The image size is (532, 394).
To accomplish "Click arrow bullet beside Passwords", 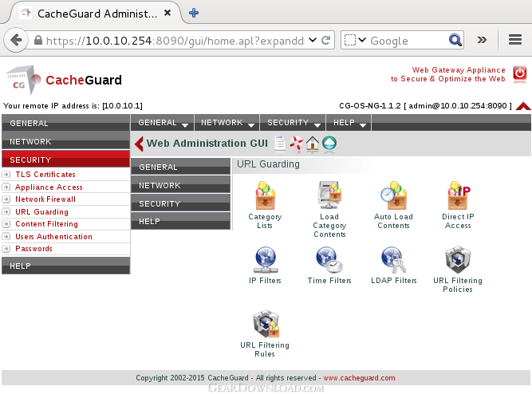I will 6,249.
